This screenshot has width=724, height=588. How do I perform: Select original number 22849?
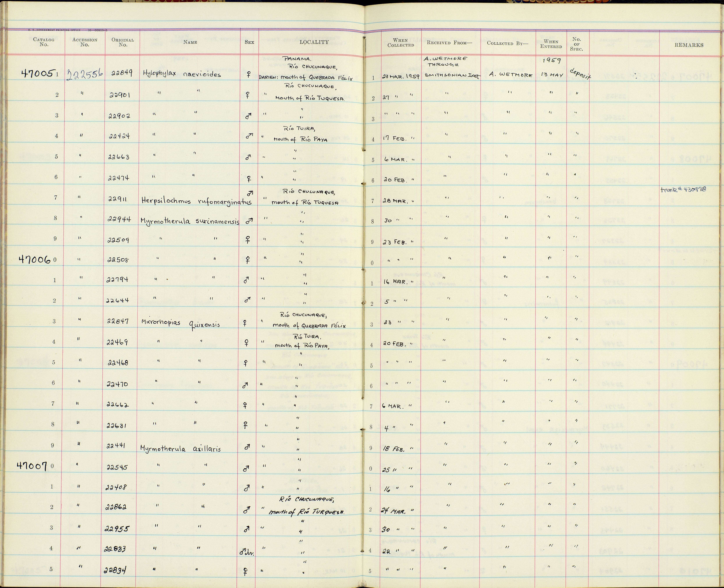click(x=122, y=73)
